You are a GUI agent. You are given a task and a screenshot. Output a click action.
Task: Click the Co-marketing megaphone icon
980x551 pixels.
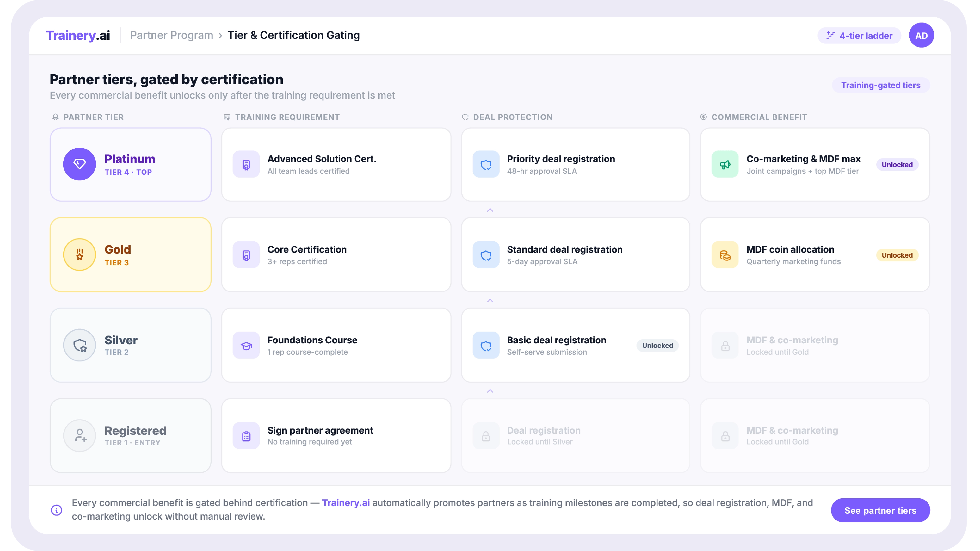pos(725,164)
